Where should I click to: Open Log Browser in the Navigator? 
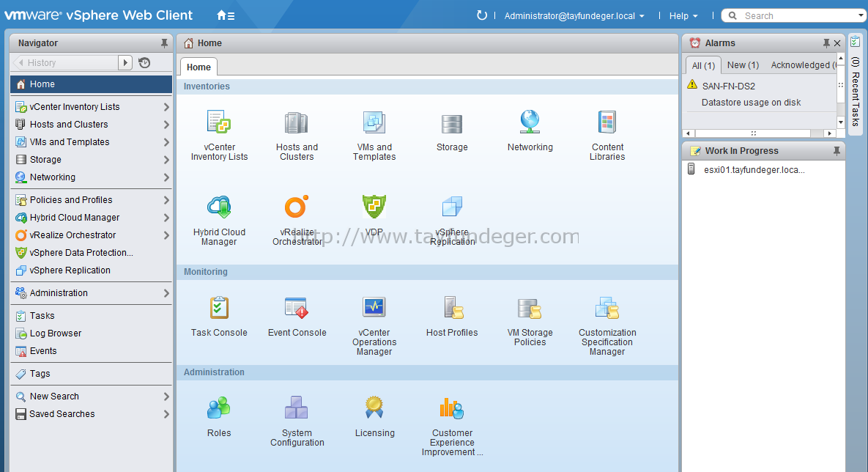(x=91, y=333)
